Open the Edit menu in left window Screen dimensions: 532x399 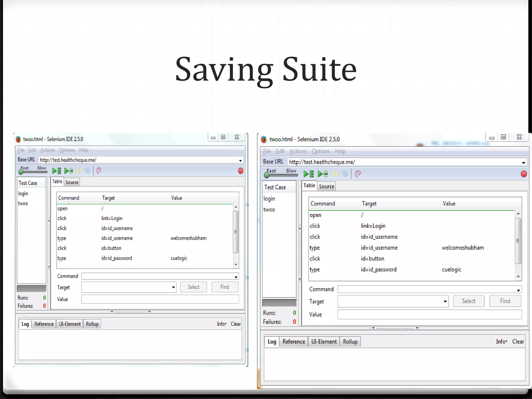32,150
